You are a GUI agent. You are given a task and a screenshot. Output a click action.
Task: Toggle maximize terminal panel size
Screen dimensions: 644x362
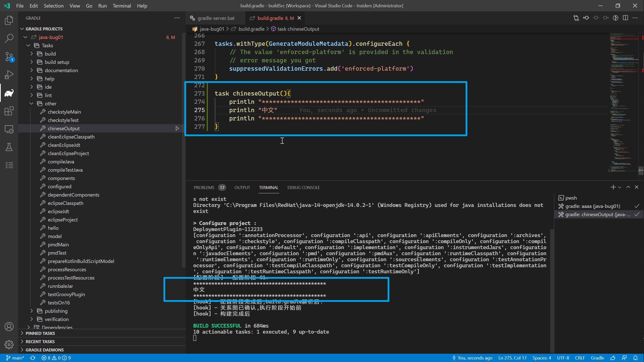tap(628, 187)
